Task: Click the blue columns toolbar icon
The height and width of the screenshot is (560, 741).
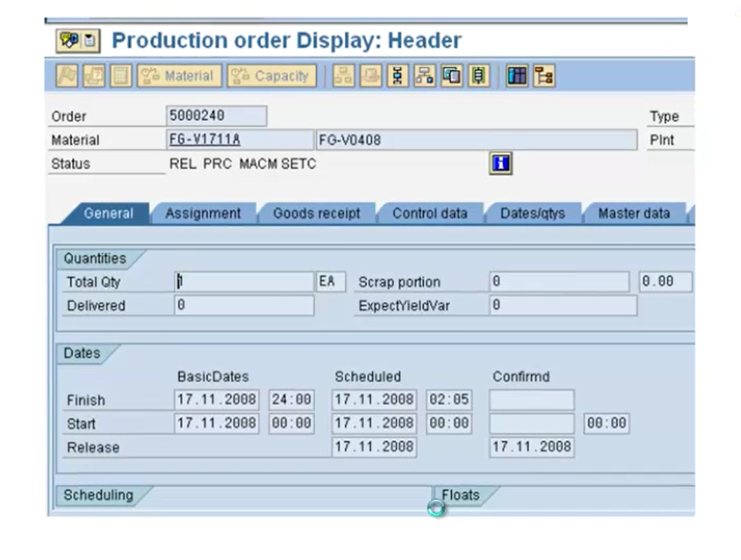Action: pos(516,76)
